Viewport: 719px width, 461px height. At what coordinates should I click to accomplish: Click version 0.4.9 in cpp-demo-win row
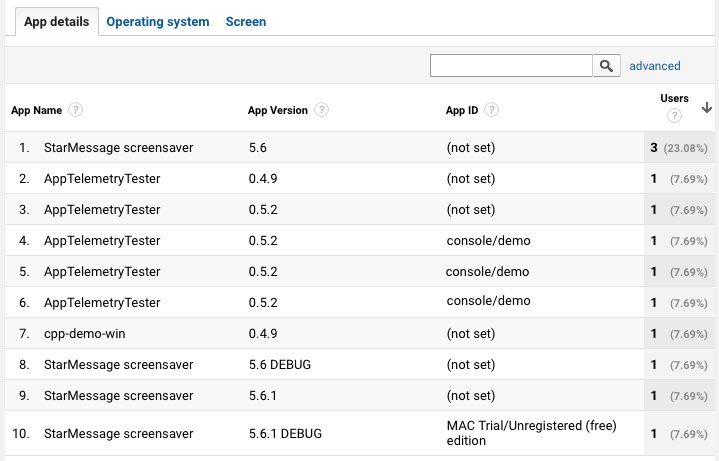coord(263,333)
